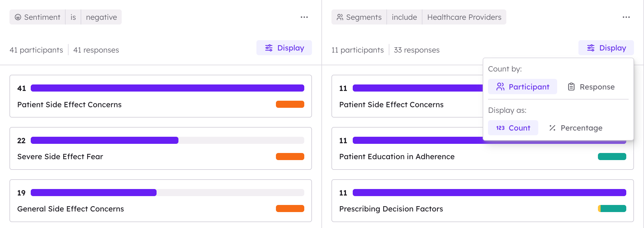Click the sliders icon in right Display button

[x=591, y=48]
